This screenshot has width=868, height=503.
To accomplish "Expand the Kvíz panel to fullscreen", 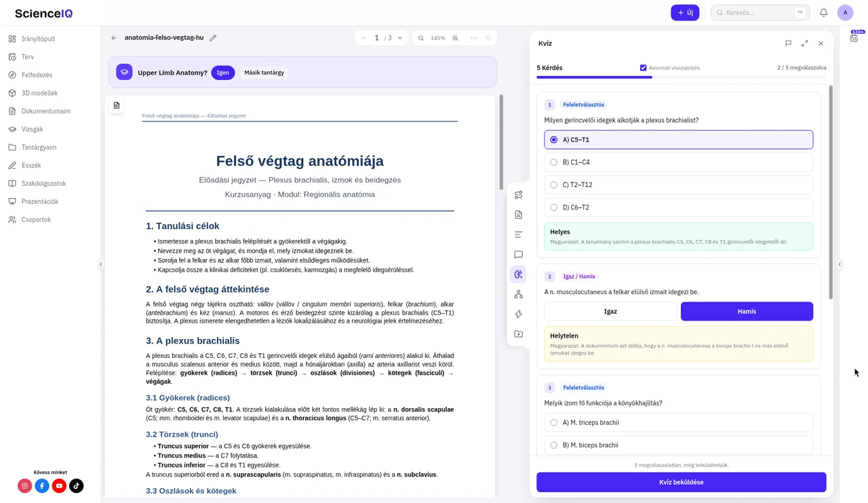I will (804, 43).
